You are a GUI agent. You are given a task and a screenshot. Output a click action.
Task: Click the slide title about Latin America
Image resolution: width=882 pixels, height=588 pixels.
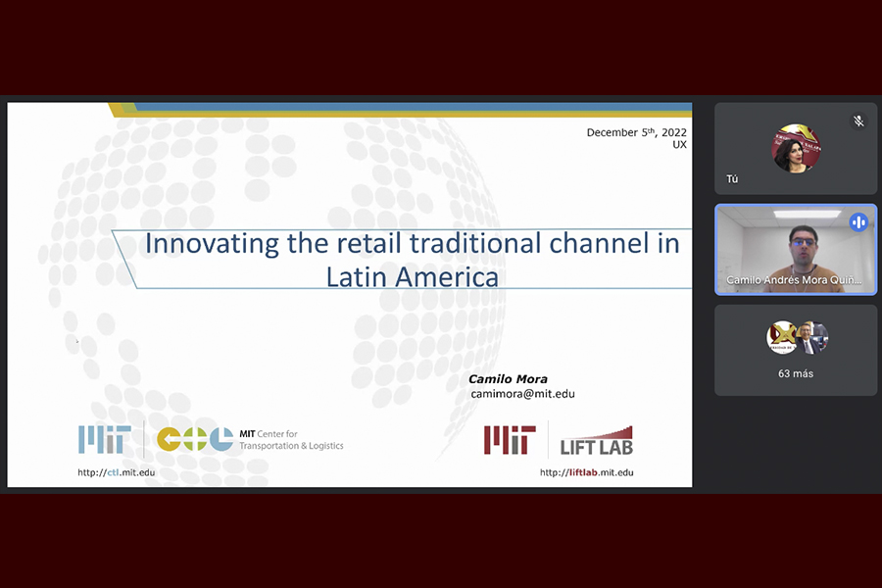412,260
